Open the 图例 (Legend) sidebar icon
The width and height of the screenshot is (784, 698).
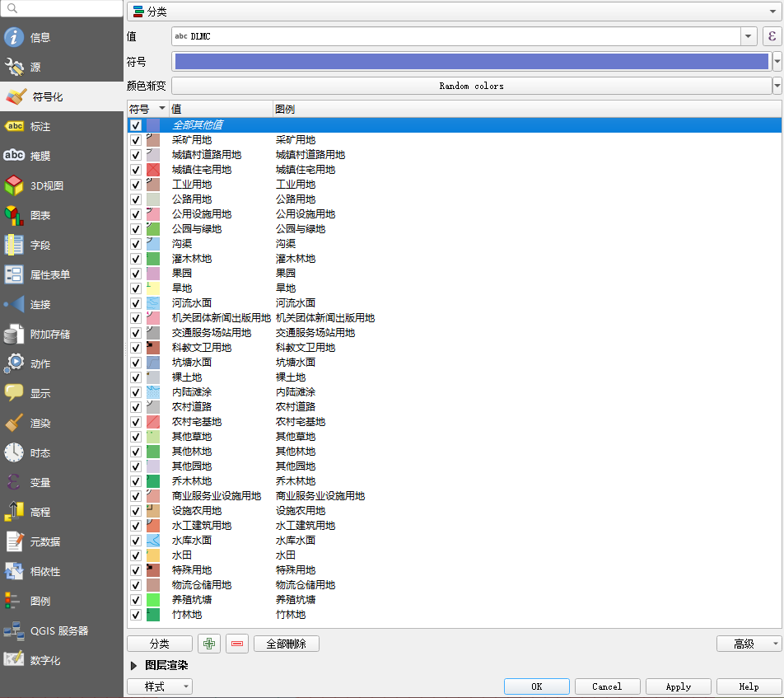pyautogui.click(x=12, y=601)
